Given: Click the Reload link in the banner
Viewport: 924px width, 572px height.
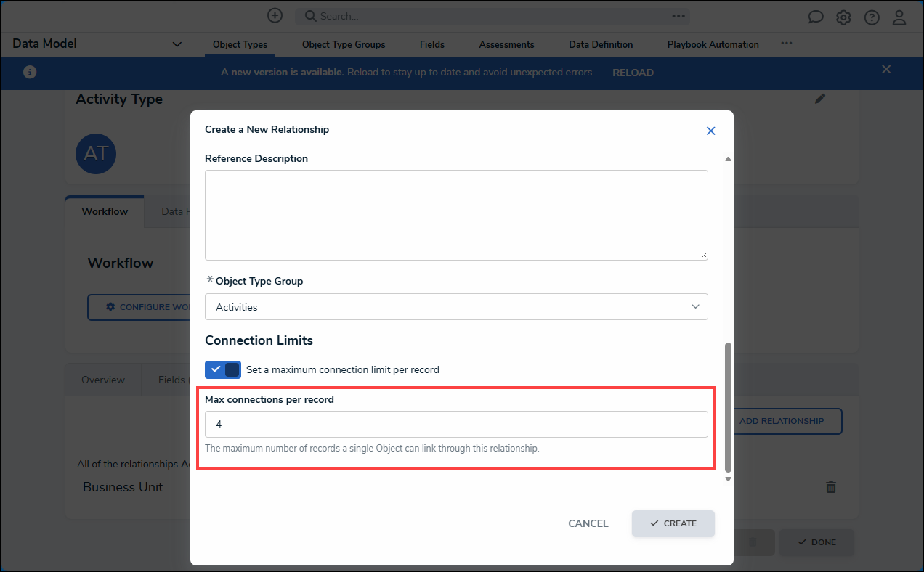Looking at the screenshot, I should pos(633,73).
